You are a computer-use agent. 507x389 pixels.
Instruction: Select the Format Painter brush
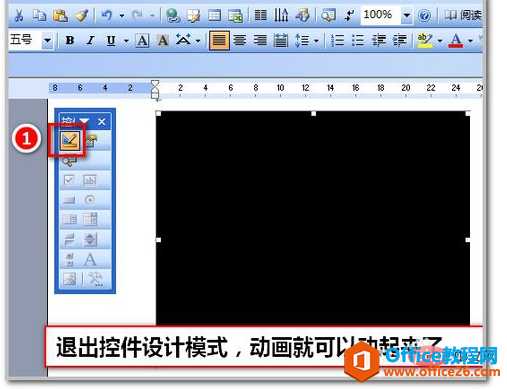click(x=82, y=15)
